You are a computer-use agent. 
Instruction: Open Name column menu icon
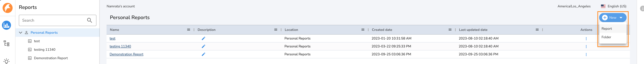coord(188,30)
